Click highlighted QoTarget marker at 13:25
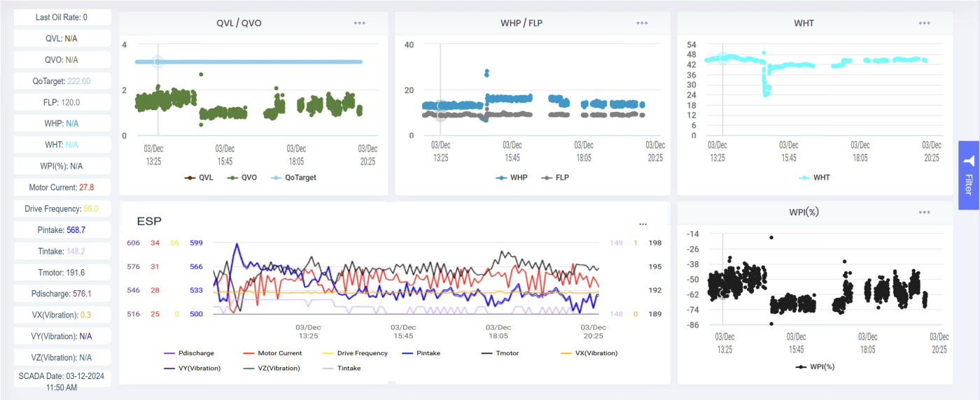This screenshot has height=400, width=980. coord(157,62)
